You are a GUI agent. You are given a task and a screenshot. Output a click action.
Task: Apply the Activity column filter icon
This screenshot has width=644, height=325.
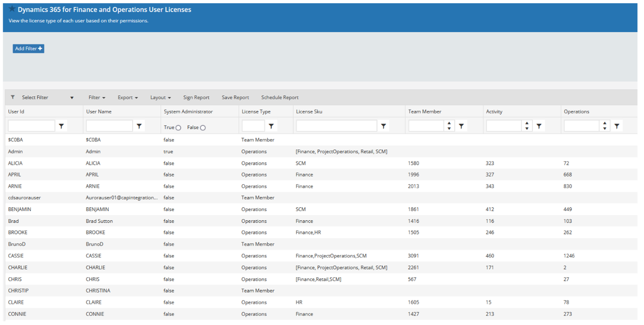coord(539,126)
